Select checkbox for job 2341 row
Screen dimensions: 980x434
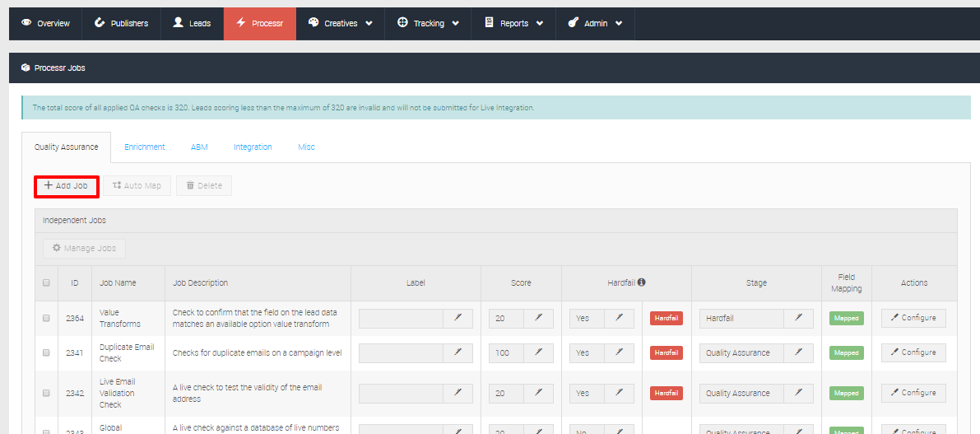pos(47,352)
